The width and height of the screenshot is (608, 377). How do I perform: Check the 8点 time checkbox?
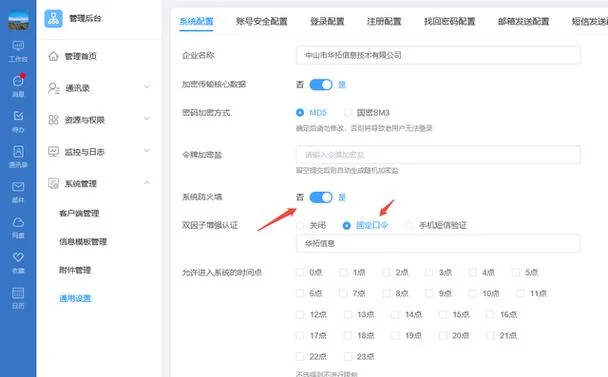click(x=386, y=293)
